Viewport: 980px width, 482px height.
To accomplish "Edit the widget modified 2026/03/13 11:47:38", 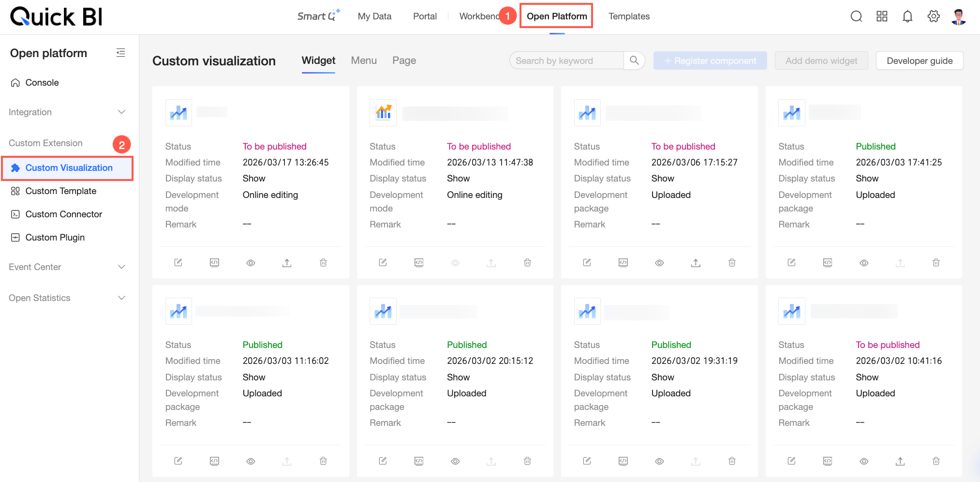I will tap(383, 262).
